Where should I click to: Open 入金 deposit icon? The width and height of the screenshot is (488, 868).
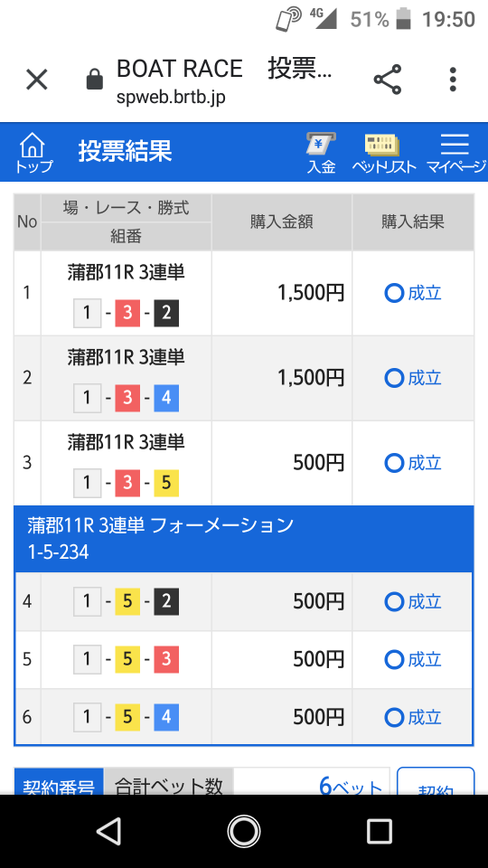(322, 153)
